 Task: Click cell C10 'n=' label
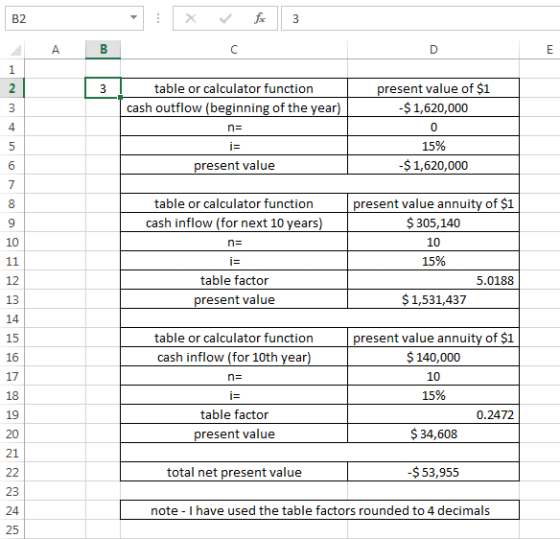(234, 242)
